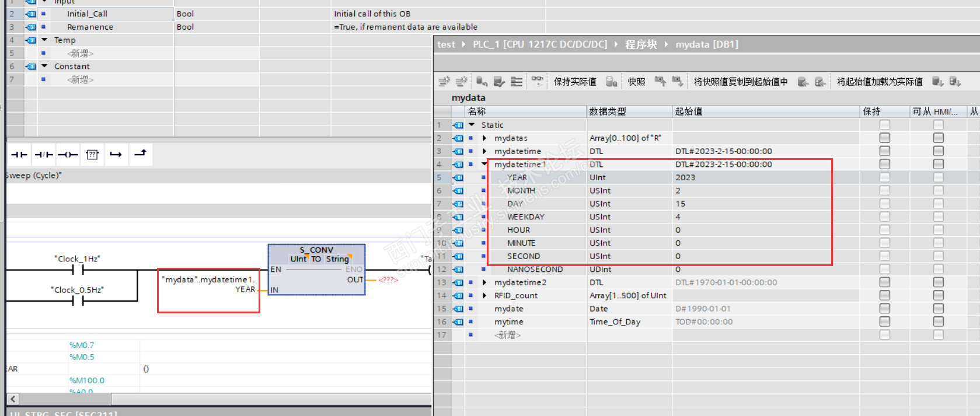Click the tag icon of the mytime row
This screenshot has height=416, width=980.
click(x=458, y=322)
